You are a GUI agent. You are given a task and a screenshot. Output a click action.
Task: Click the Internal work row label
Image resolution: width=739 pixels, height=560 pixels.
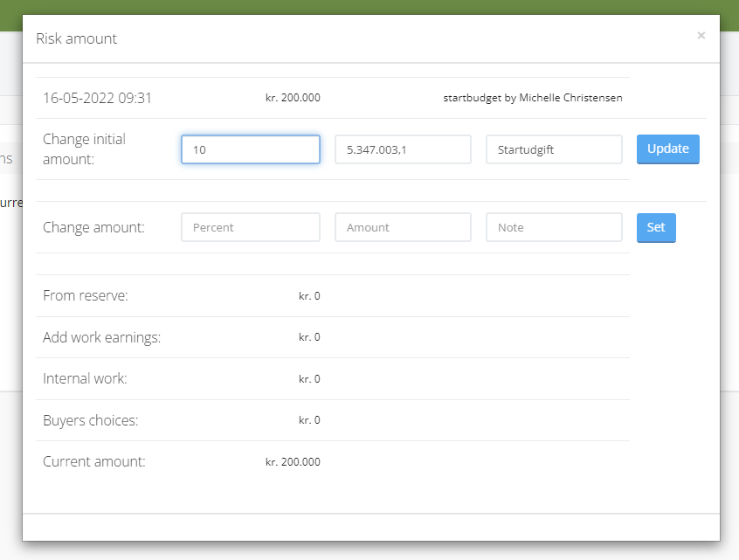(x=85, y=379)
